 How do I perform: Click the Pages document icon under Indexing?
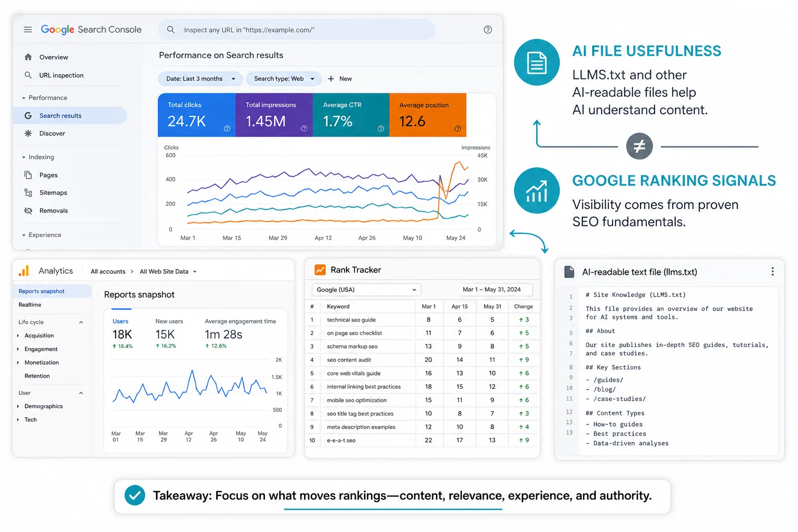point(28,175)
